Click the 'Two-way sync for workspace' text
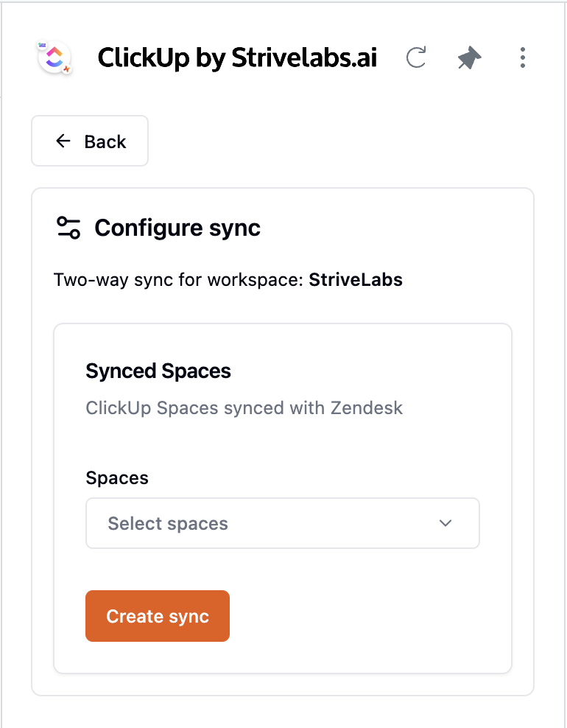 [179, 280]
